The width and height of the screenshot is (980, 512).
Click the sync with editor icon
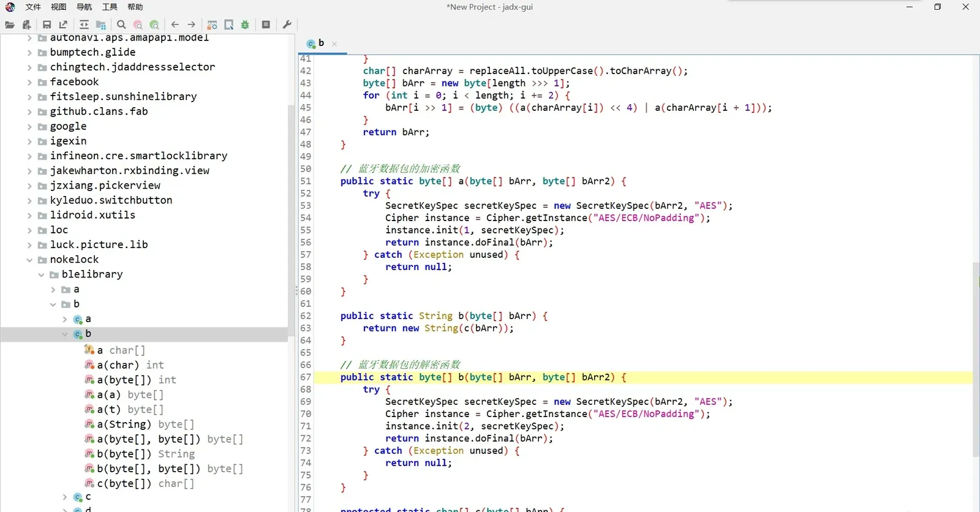point(84,25)
